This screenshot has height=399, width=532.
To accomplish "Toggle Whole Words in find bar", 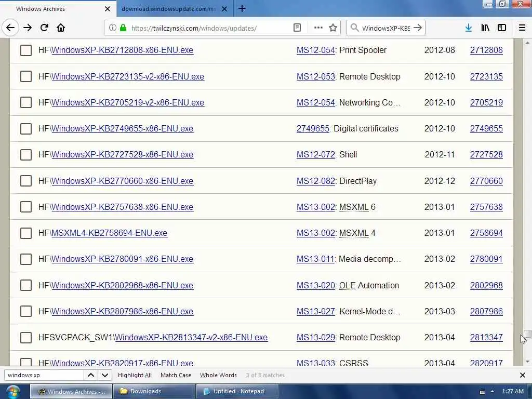I will coord(218,375).
